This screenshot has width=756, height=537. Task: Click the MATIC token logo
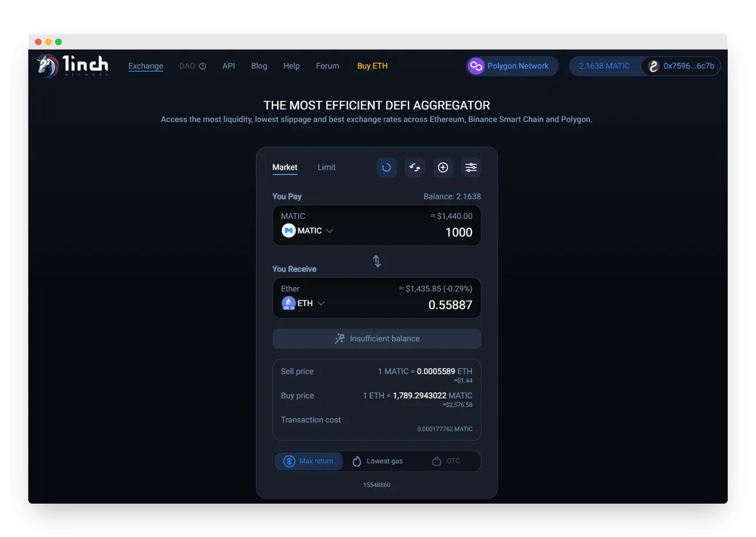(x=288, y=230)
